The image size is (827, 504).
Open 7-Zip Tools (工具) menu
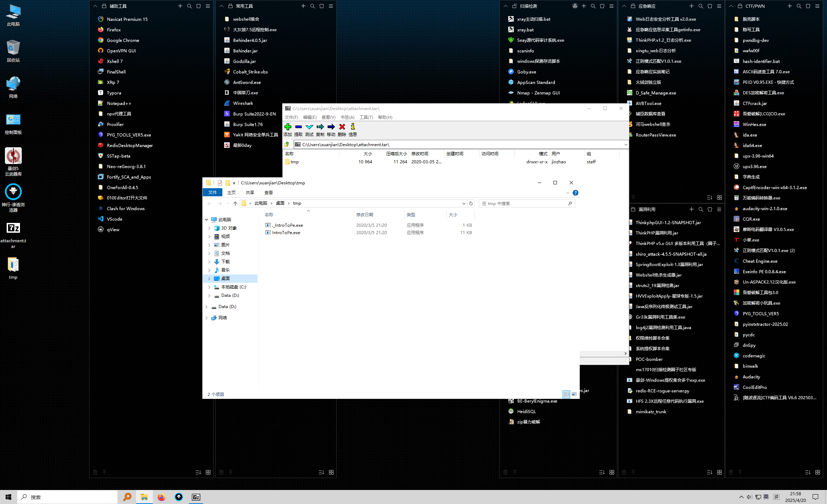tap(366, 117)
